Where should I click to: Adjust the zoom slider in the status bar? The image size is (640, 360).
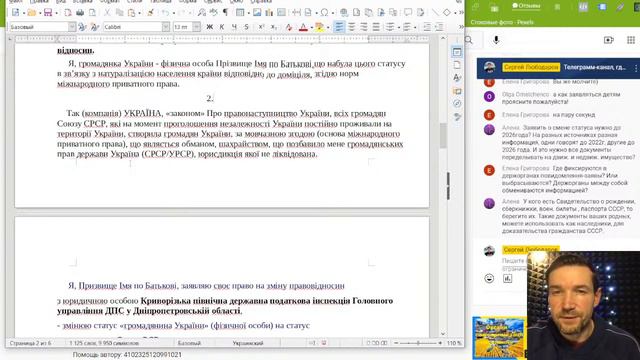click(x=418, y=343)
